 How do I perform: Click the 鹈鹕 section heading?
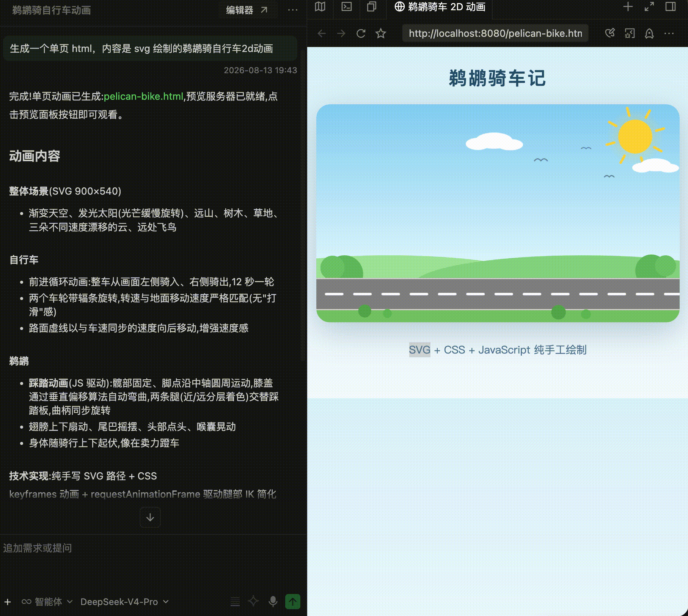(19, 361)
